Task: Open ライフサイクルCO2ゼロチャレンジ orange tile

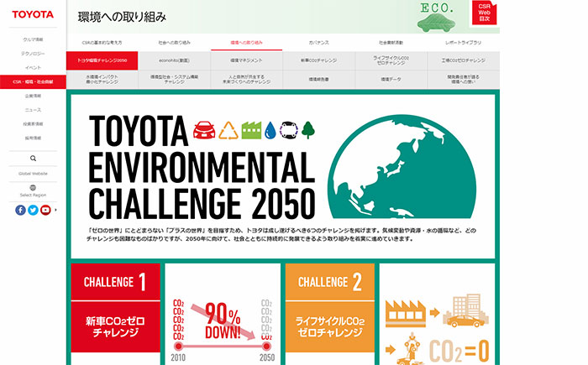Action: click(x=330, y=326)
